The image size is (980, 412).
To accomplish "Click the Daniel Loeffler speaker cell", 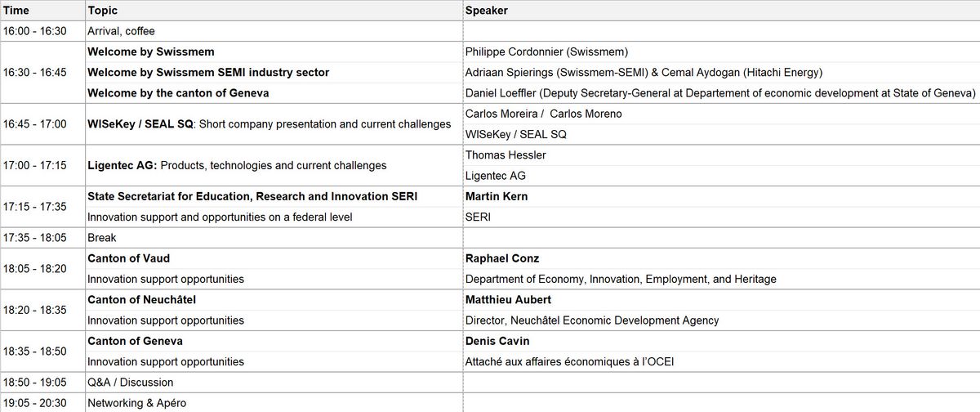I will tap(719, 93).
